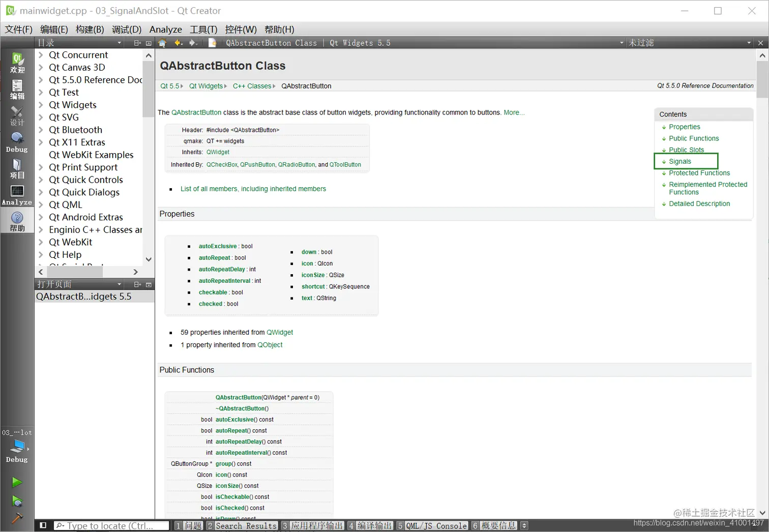Show the 应用程序输出 pane

point(313,526)
